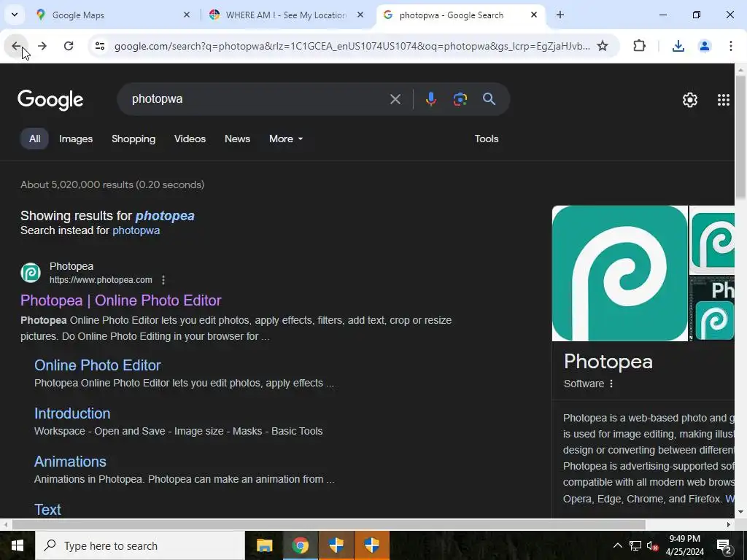
Task: Open search Tools
Action: click(487, 139)
